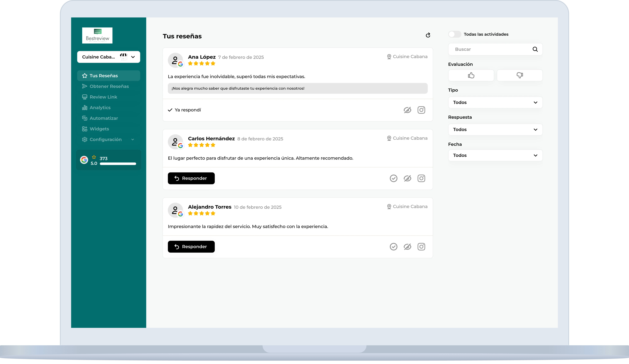Hide Alejandro Torres's review
Image resolution: width=629 pixels, height=364 pixels.
coord(407,247)
